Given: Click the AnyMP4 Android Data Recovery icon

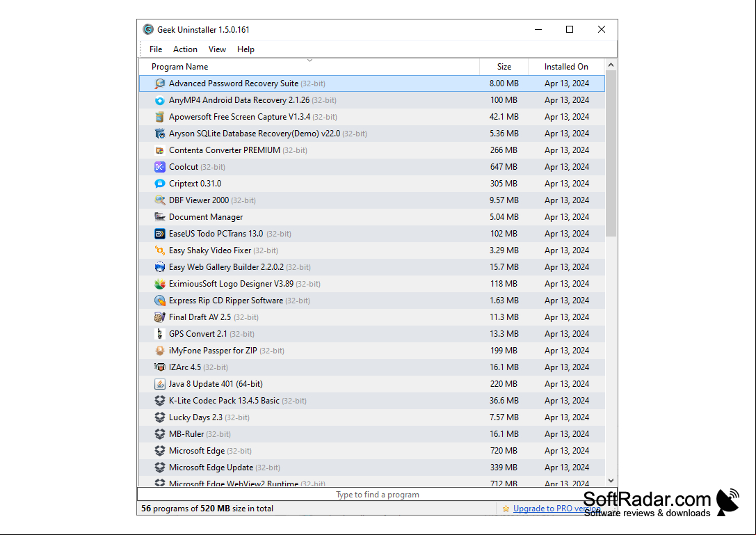Looking at the screenshot, I should (159, 100).
